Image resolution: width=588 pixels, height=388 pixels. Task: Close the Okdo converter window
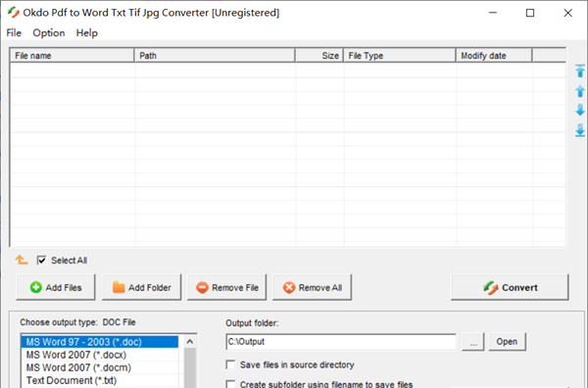pos(567,13)
